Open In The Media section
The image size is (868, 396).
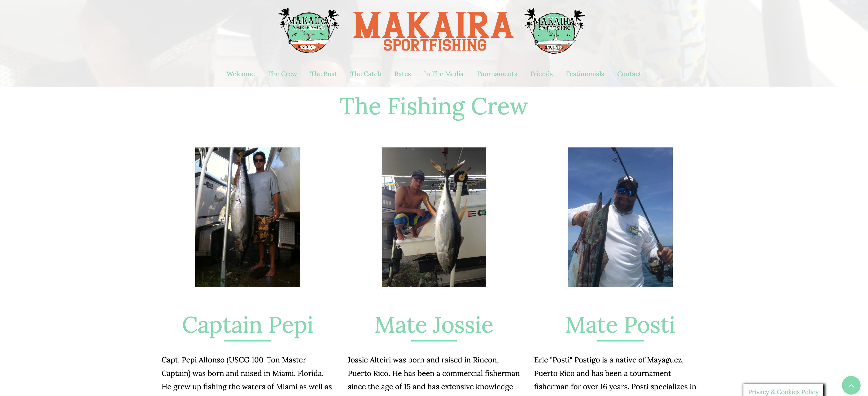pos(444,74)
